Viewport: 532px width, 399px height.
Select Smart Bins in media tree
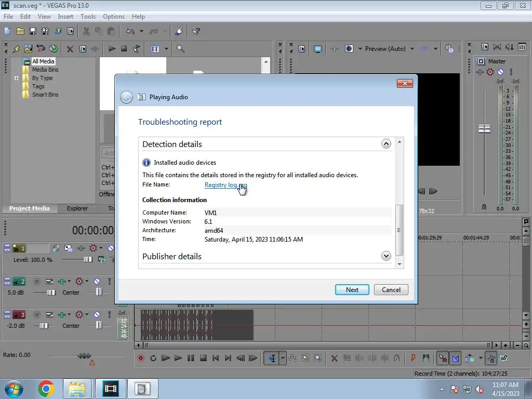click(x=45, y=95)
